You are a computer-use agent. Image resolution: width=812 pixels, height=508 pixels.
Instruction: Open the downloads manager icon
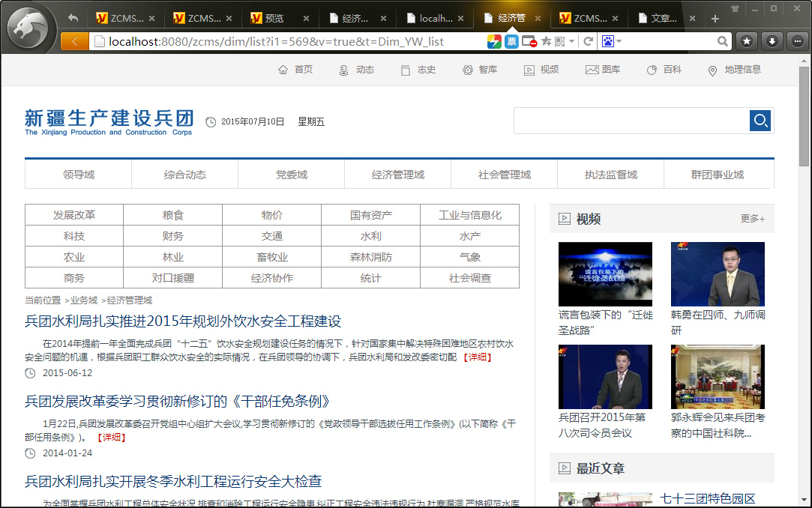tap(772, 41)
